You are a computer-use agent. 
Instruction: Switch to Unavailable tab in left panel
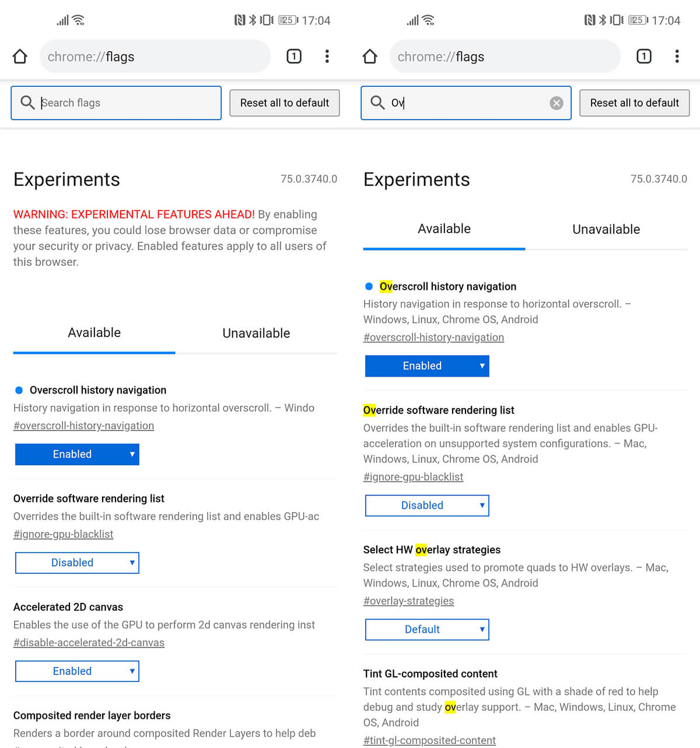point(256,333)
